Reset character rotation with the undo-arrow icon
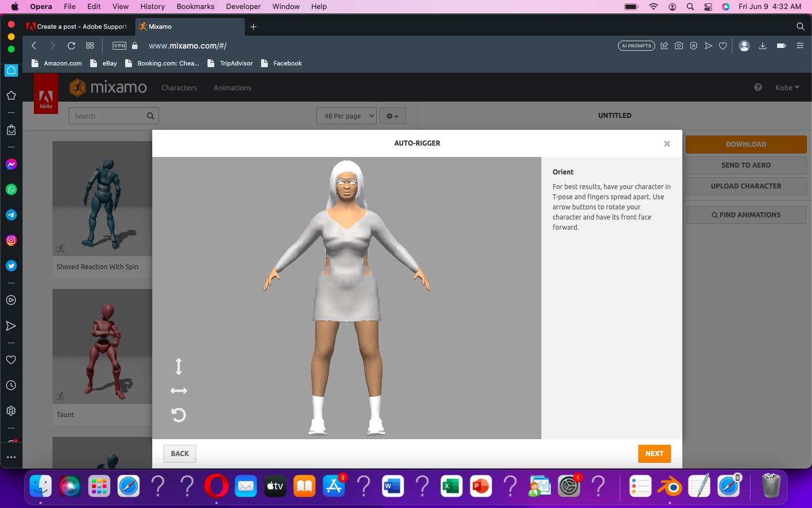Image resolution: width=812 pixels, height=508 pixels. pos(179,415)
